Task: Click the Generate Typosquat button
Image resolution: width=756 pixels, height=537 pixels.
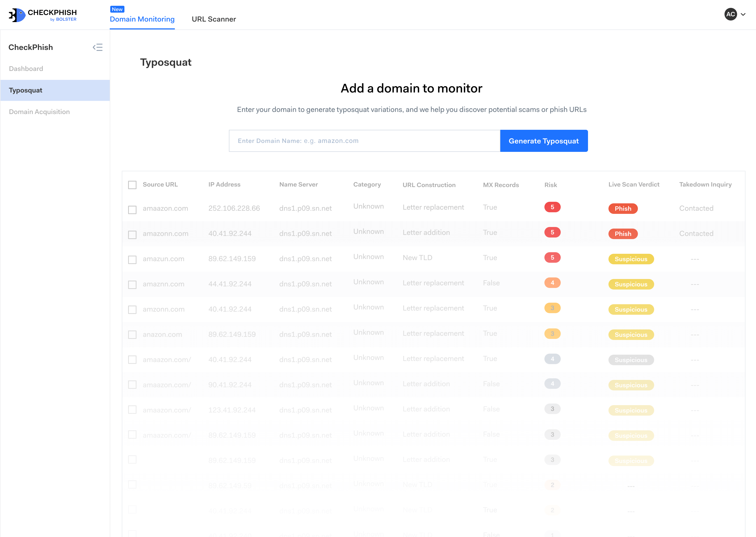Action: (x=544, y=141)
